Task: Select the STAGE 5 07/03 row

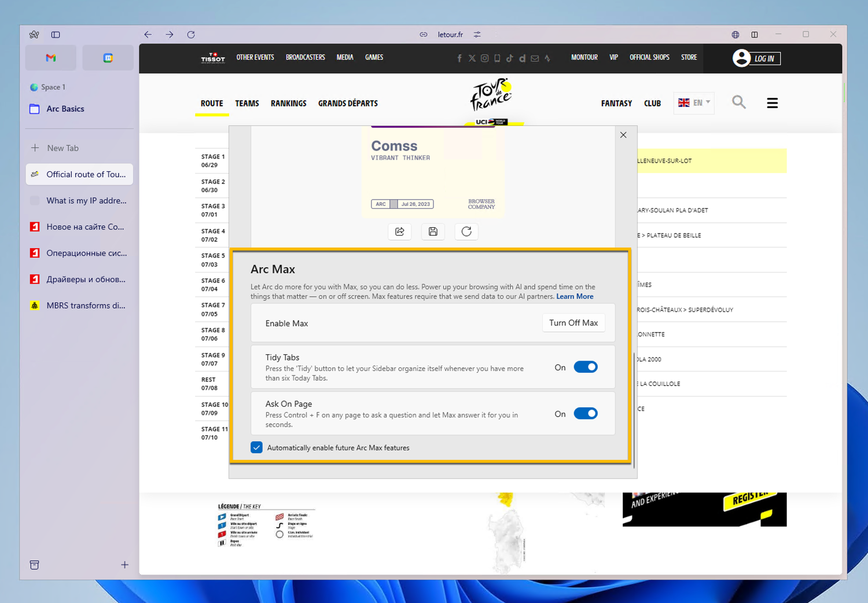Action: pyautogui.click(x=214, y=260)
